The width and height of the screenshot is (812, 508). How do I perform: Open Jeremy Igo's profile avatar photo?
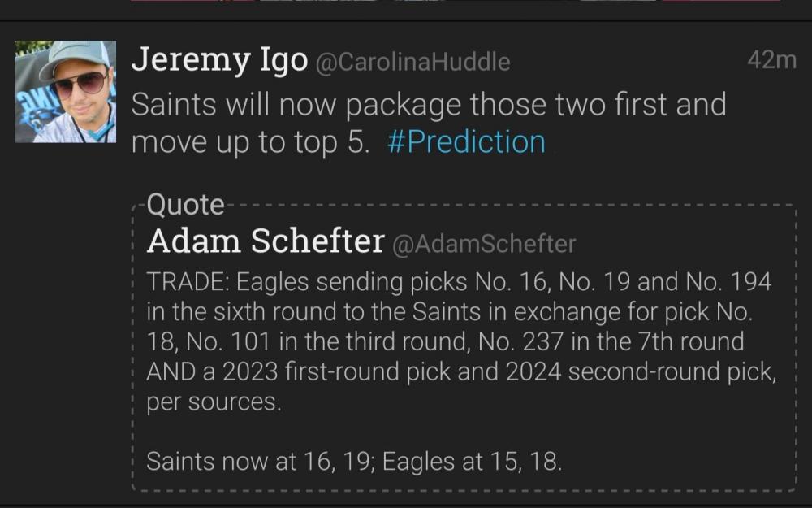pos(65,92)
